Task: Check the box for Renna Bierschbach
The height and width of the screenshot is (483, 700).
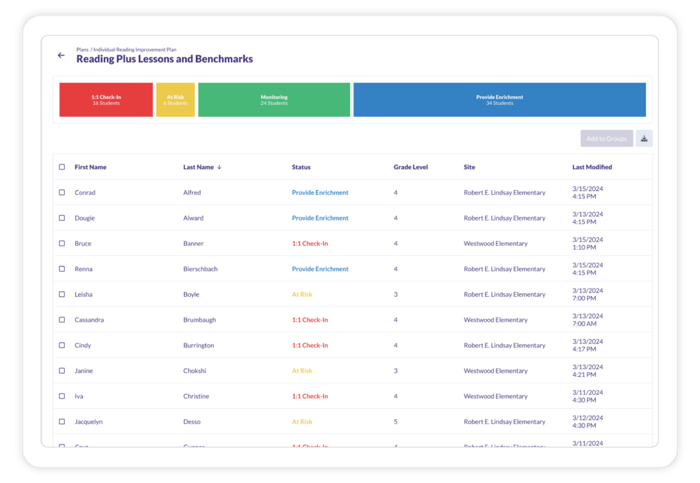Action: (62, 269)
